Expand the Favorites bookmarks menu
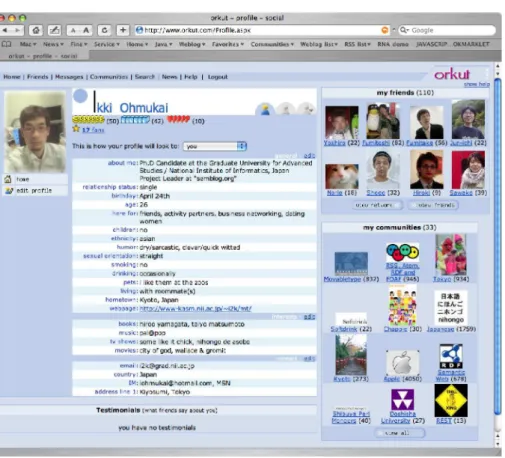 (x=228, y=44)
